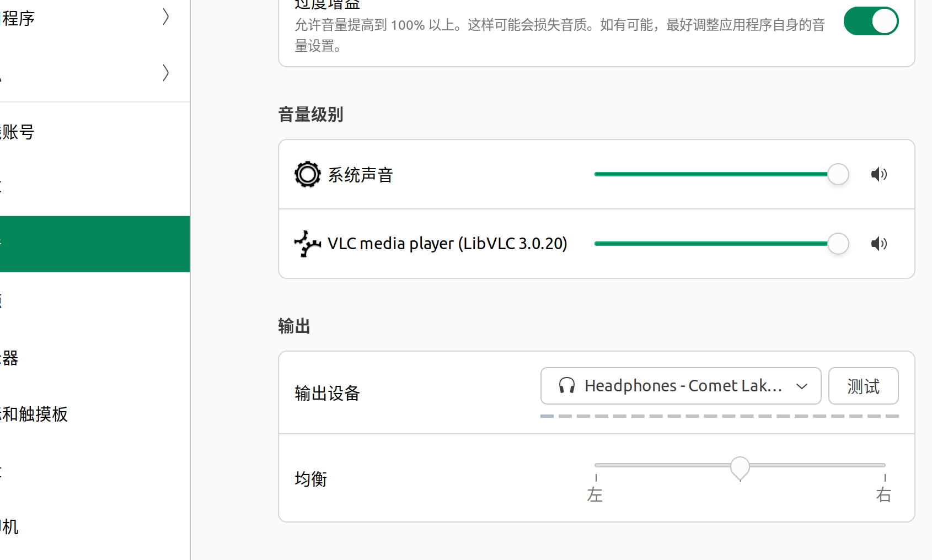
Task: Expand the chevron beside 程序 in sidebar
Action: tap(165, 17)
